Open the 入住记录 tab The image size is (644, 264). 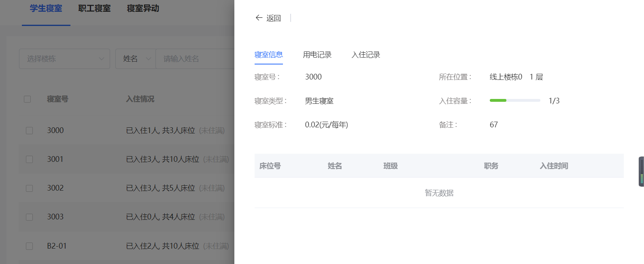(x=366, y=55)
